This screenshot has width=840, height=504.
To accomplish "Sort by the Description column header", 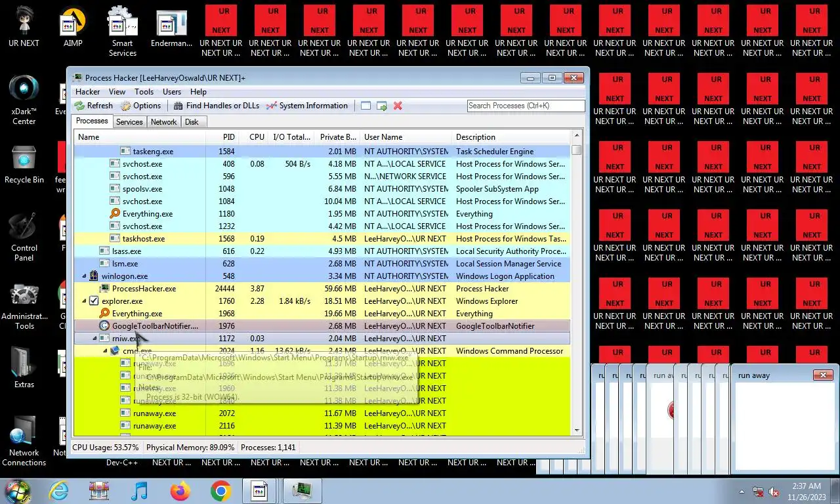I will click(511, 137).
